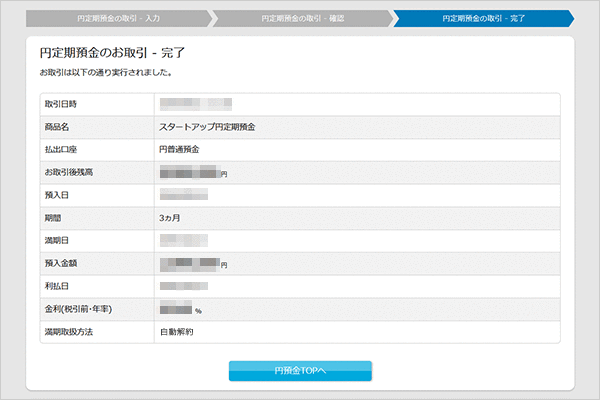The image size is (600, 400).
Task: Click the 円普通預金 account value
Action: click(x=180, y=149)
